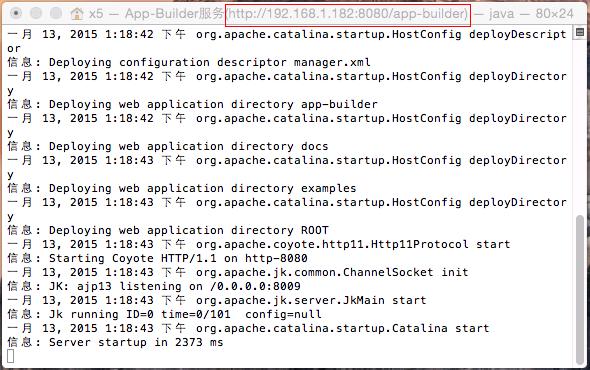Viewport: 590px width, 370px height.
Task: Click the minimize window button
Action: [x=36, y=13]
